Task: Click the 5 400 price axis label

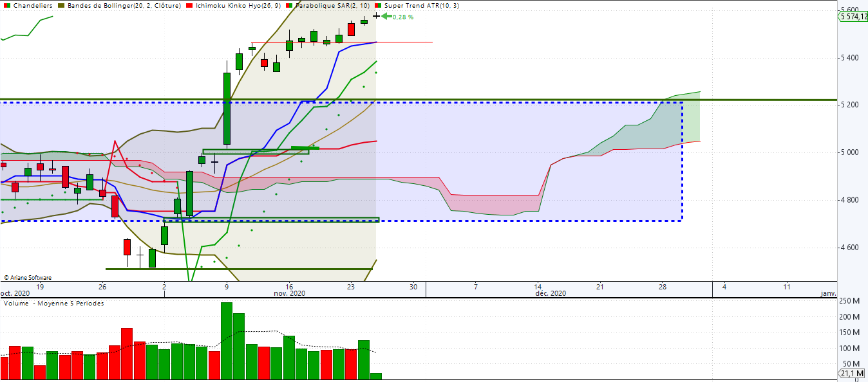Action: [x=850, y=58]
